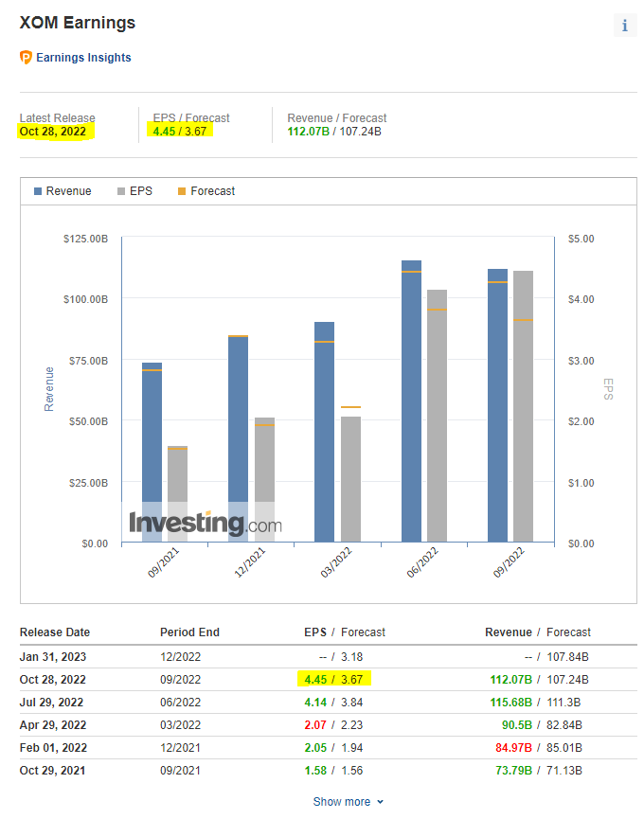Screen dimensions: 644x819
Task: Click the 06/2022 chart axis label
Action: coord(422,562)
